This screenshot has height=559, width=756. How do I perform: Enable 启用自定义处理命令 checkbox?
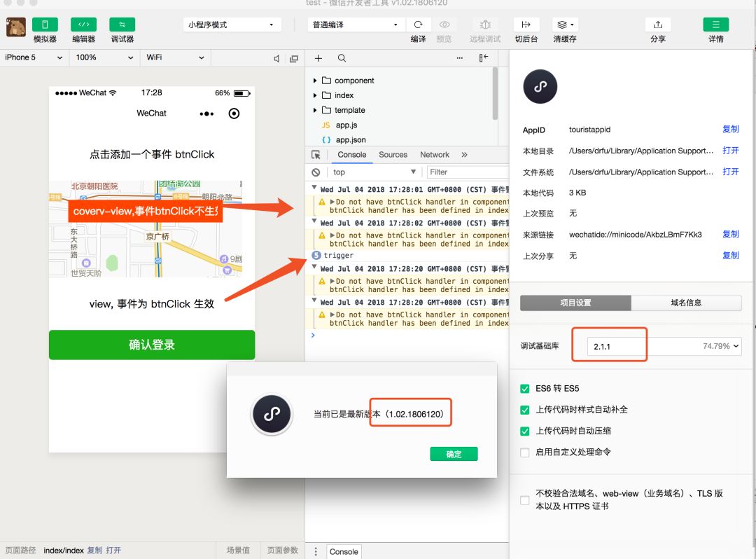tap(525, 453)
